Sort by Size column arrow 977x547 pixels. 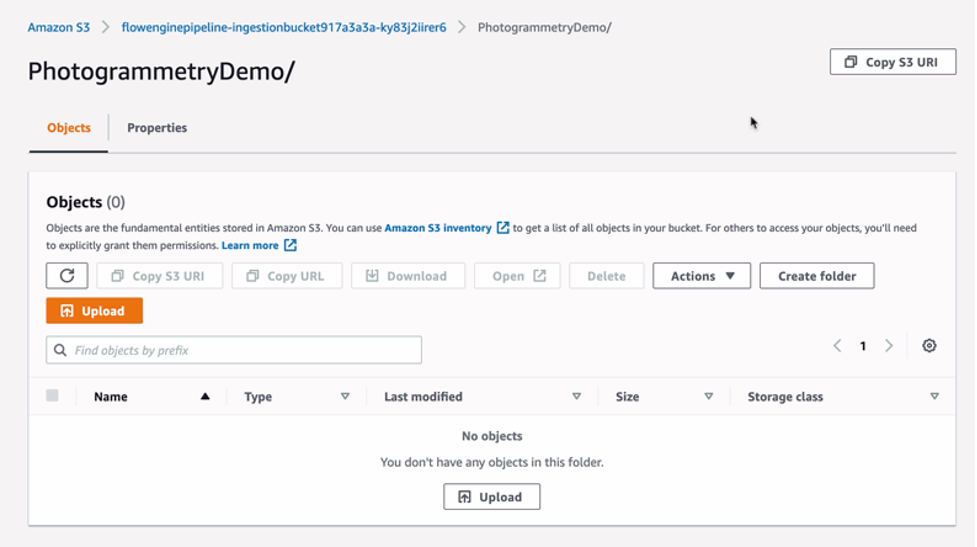pos(708,396)
